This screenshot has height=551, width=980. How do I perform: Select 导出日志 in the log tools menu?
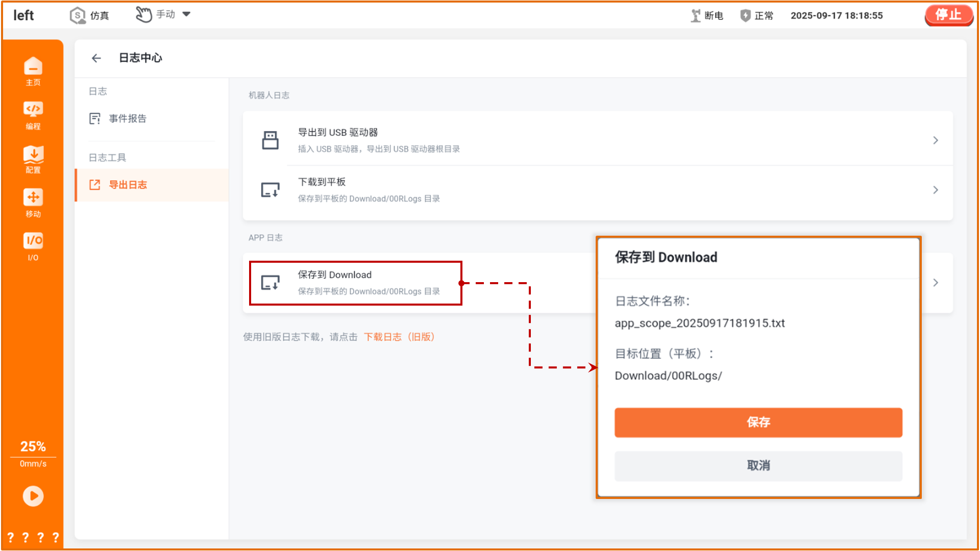[x=128, y=185]
